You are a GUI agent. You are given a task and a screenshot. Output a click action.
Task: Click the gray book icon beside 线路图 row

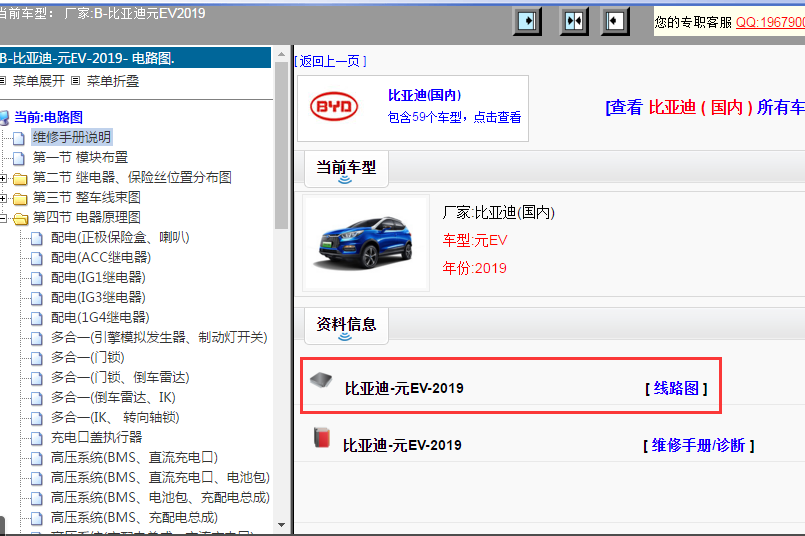pyautogui.click(x=321, y=380)
